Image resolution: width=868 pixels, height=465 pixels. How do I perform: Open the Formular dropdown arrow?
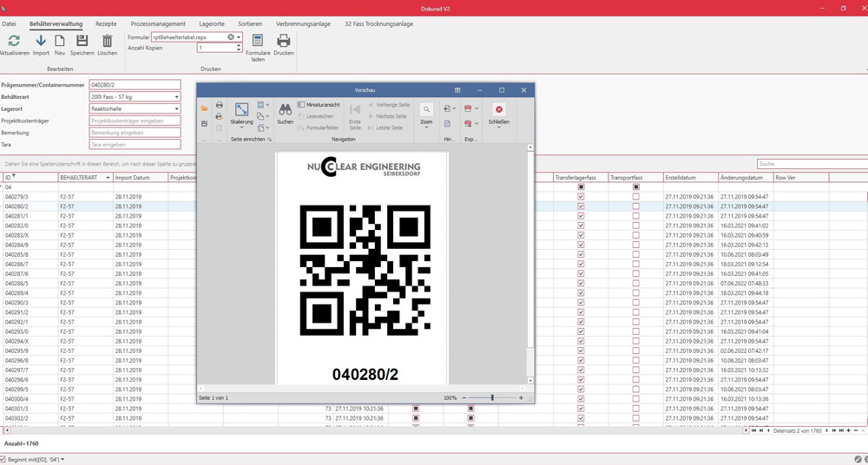pyautogui.click(x=239, y=37)
